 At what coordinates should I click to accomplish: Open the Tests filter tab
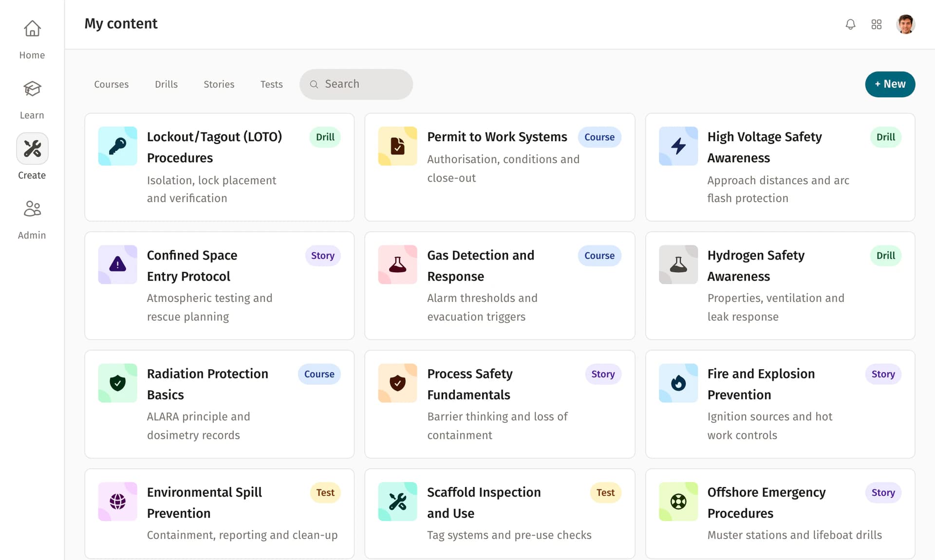[x=271, y=84]
